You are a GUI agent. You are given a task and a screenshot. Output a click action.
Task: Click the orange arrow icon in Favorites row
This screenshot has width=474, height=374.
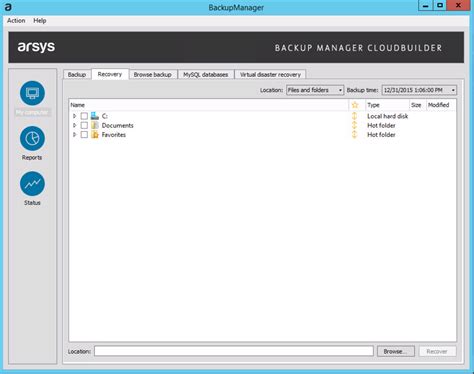coord(355,135)
